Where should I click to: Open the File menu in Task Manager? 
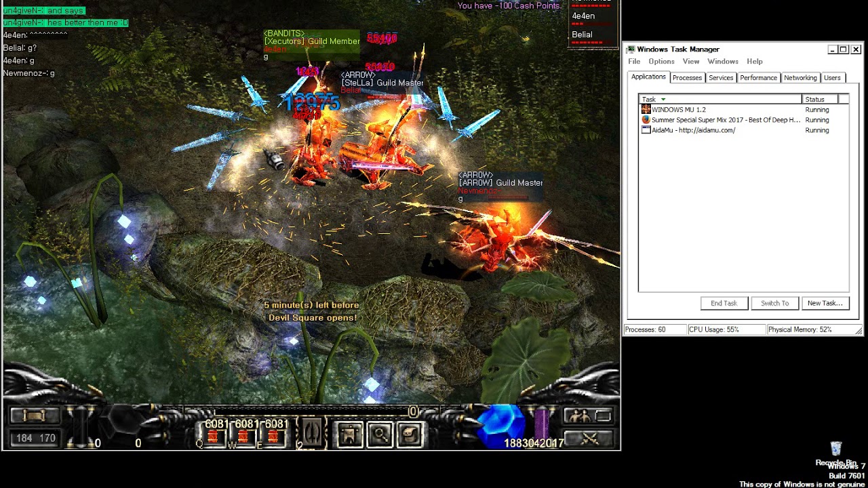[x=634, y=61]
